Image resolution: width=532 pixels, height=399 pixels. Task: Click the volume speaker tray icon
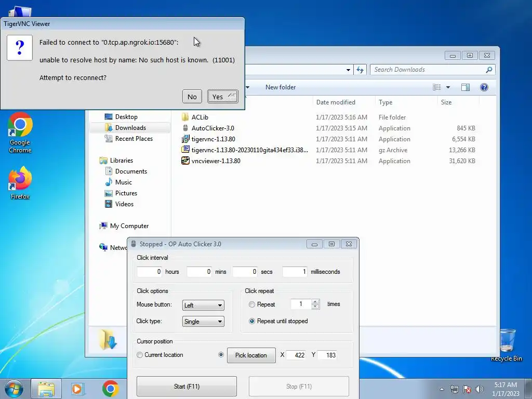tap(480, 389)
